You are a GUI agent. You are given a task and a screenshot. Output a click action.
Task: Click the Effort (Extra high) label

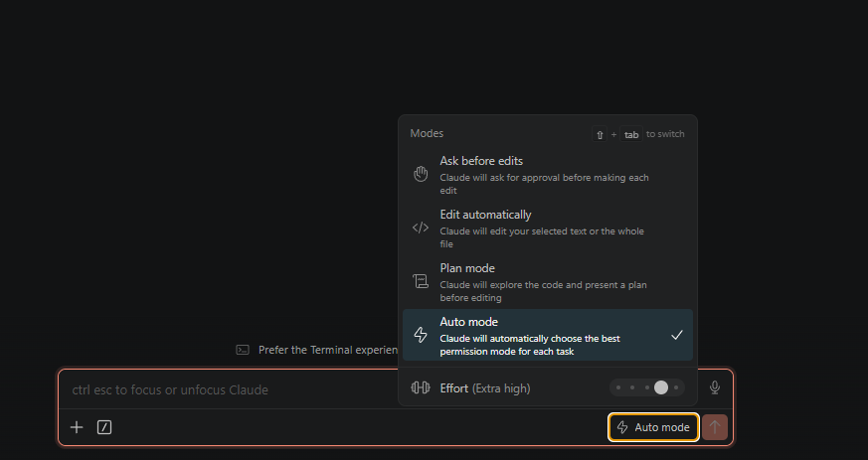(485, 388)
